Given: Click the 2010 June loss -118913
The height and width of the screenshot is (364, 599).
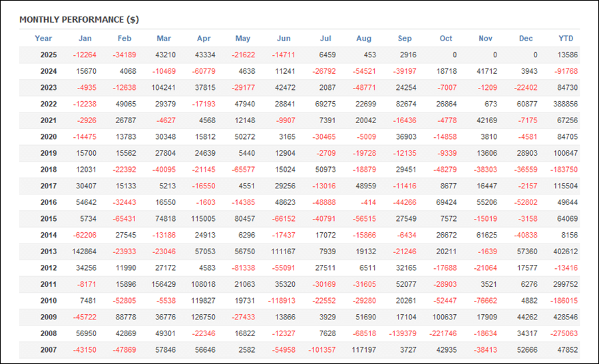Looking at the screenshot, I should point(282,301).
